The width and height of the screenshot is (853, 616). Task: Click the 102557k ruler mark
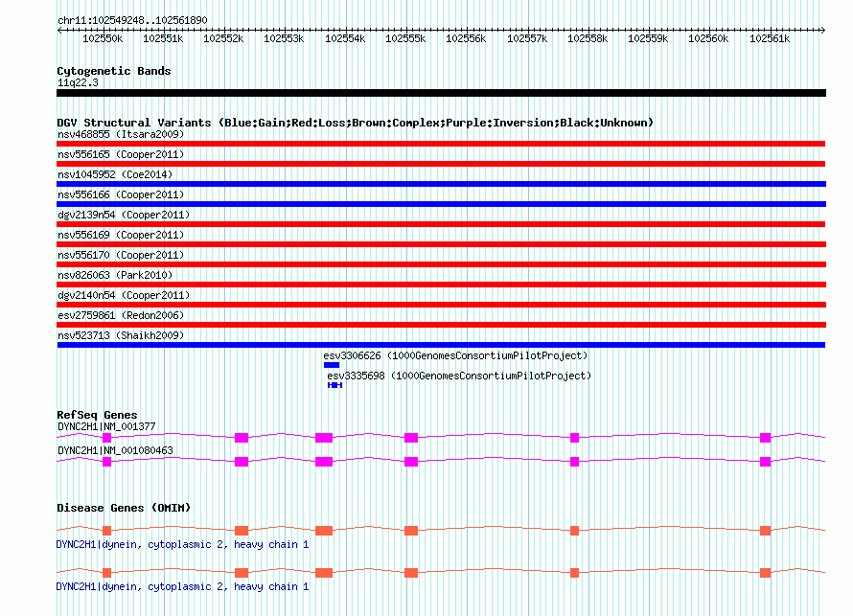(x=527, y=38)
